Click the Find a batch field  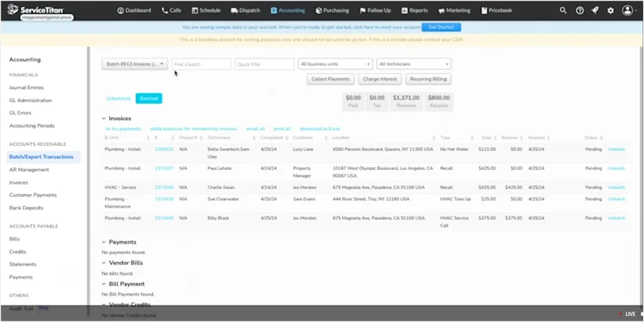(x=201, y=64)
